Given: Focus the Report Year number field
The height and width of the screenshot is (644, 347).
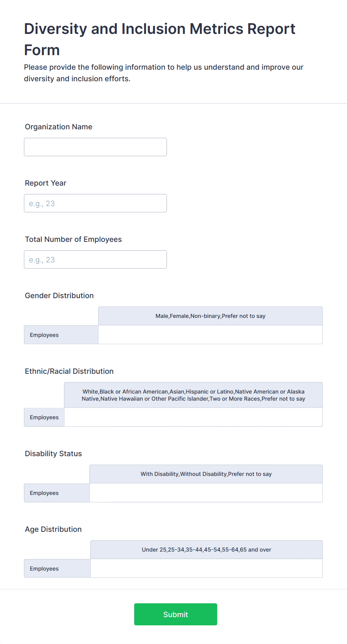Looking at the screenshot, I should (95, 203).
